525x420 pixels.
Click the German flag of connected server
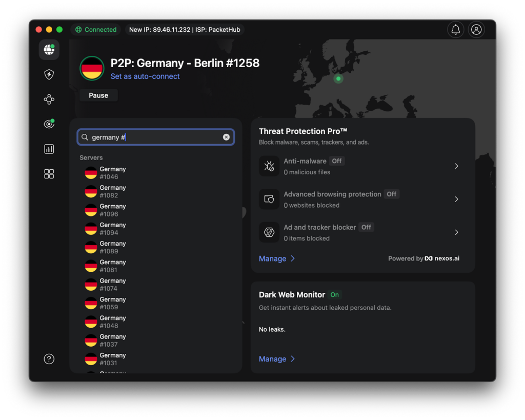coord(92,68)
